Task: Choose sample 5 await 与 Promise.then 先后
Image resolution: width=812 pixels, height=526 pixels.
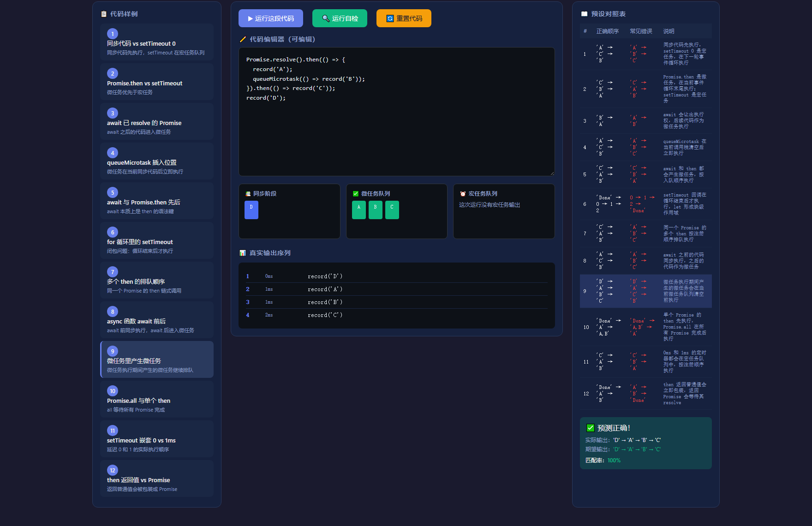Action: 157,201
